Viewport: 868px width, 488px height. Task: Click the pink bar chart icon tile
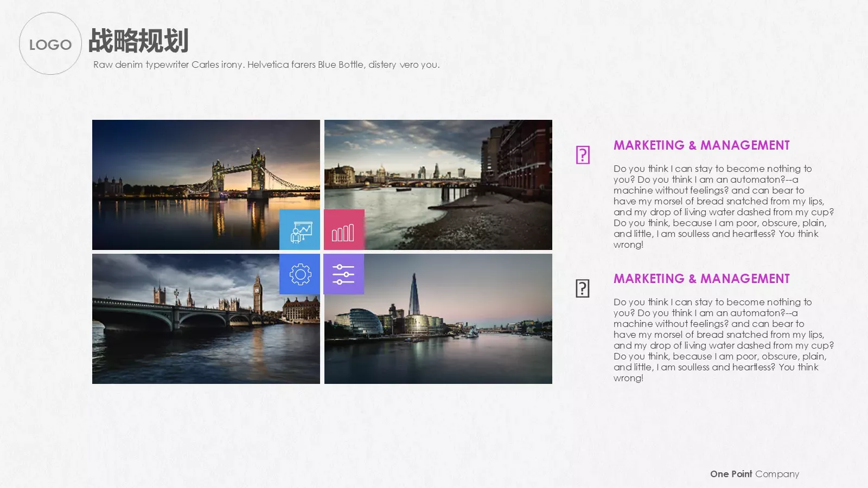click(344, 230)
